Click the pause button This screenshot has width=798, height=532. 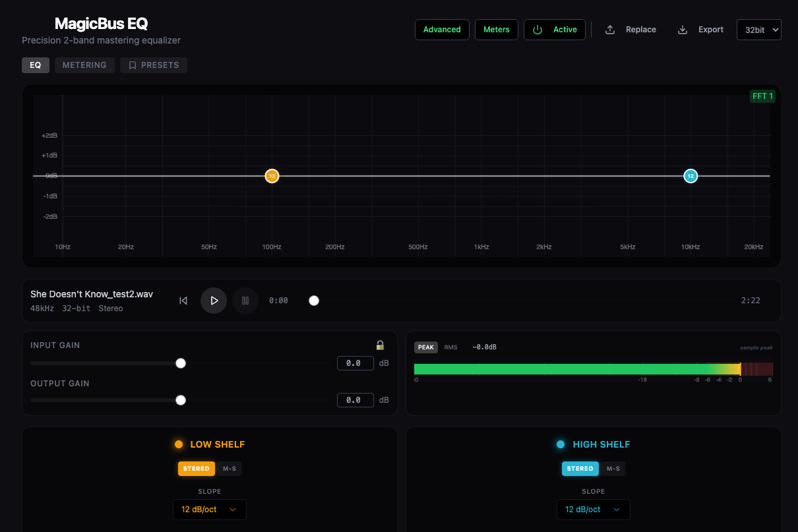[245, 301]
